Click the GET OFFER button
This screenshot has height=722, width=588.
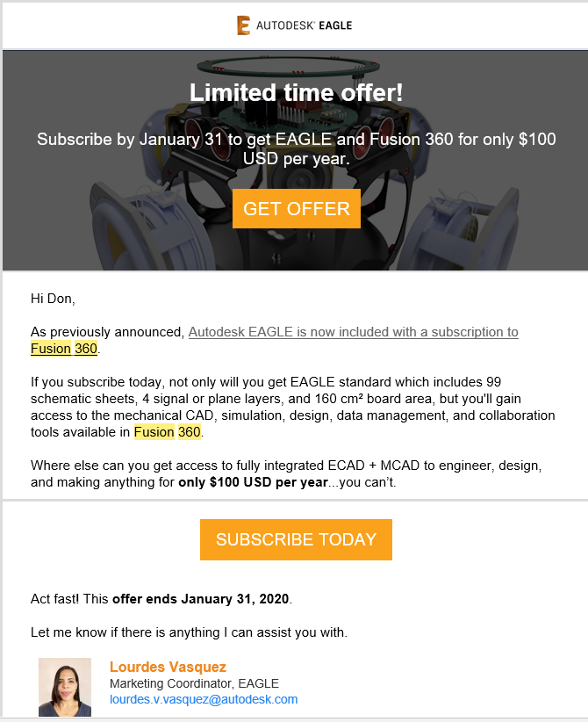click(x=297, y=208)
